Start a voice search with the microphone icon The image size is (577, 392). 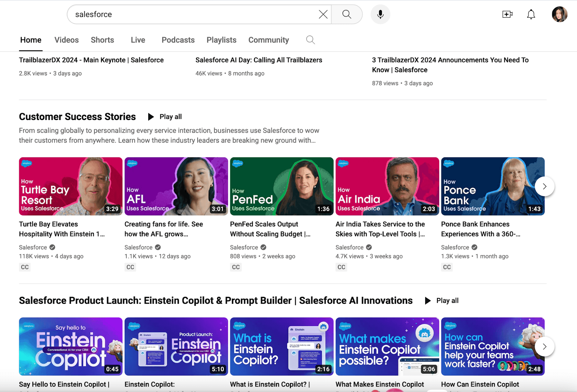[380, 14]
